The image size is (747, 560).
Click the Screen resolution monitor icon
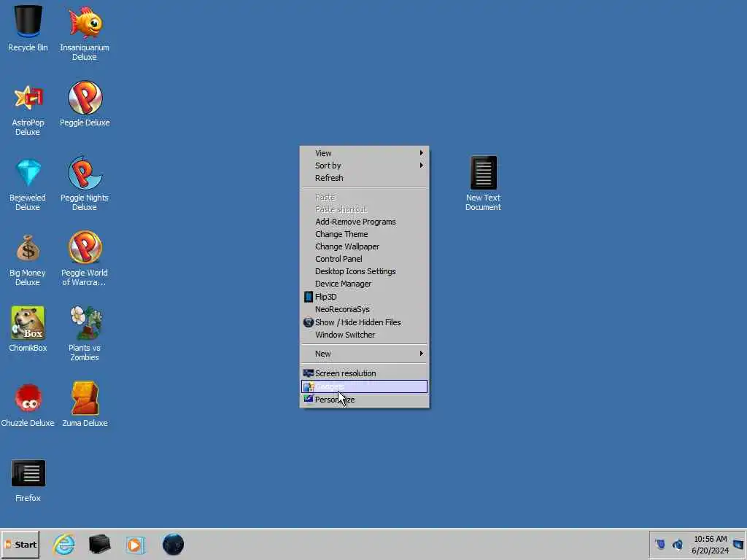[309, 373]
